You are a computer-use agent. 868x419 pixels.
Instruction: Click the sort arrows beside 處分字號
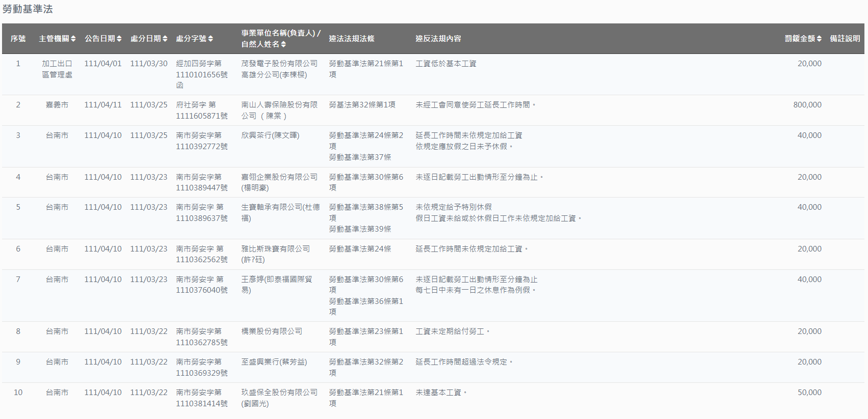[x=211, y=39]
